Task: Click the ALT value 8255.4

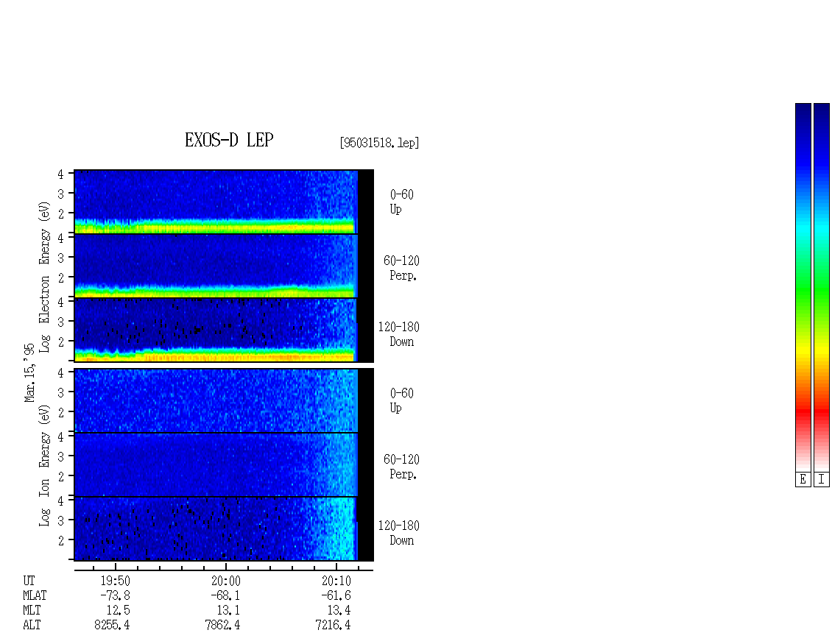Action: (x=112, y=626)
